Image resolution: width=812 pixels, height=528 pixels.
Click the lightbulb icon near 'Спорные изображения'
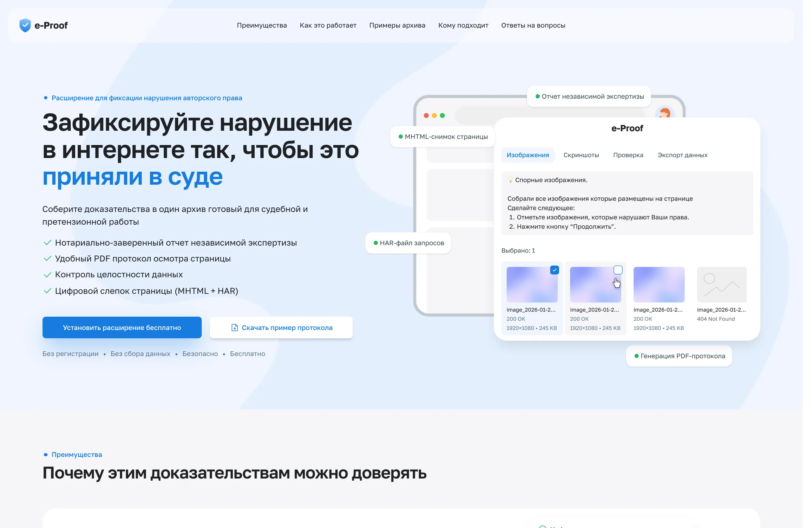510,180
